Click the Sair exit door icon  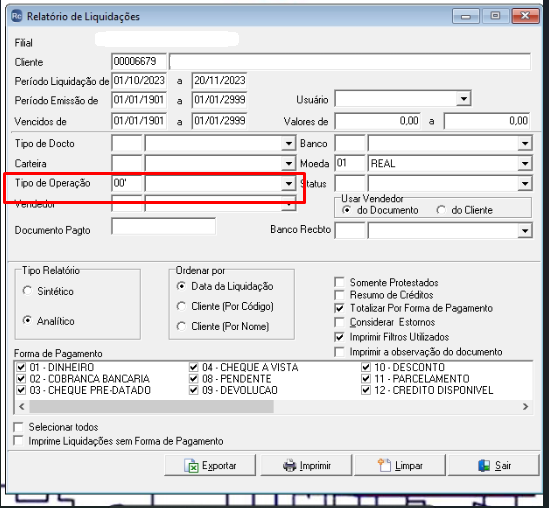click(484, 466)
